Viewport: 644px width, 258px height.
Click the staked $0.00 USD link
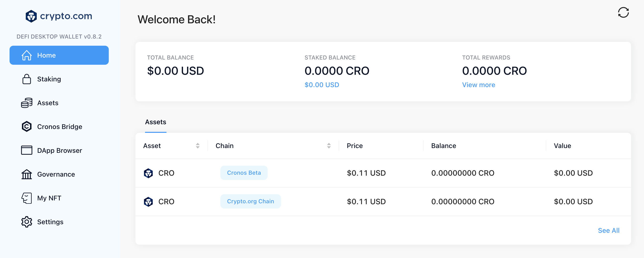[x=322, y=85]
